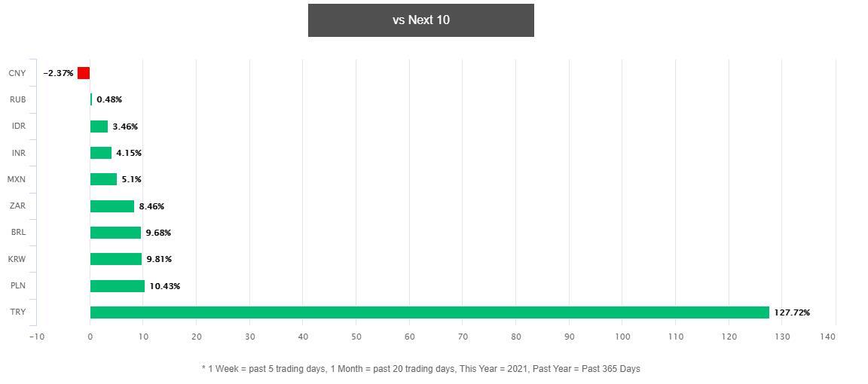This screenshot has width=868, height=384.
Task: Select the INR green bar
Action: 101,153
